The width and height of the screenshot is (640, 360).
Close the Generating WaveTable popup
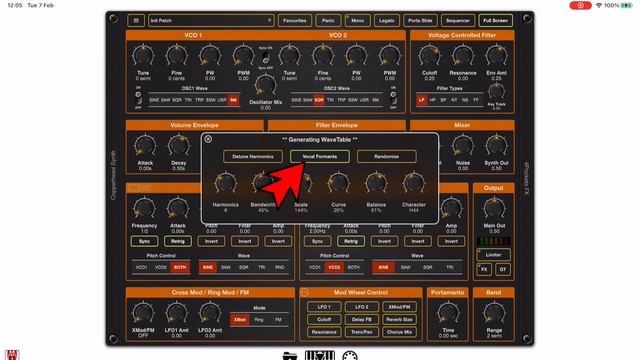pos(208,139)
